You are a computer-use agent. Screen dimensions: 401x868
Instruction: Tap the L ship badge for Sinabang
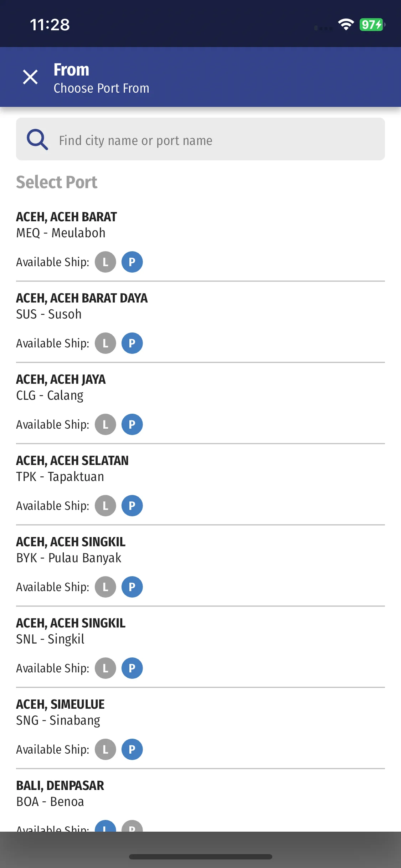(105, 749)
